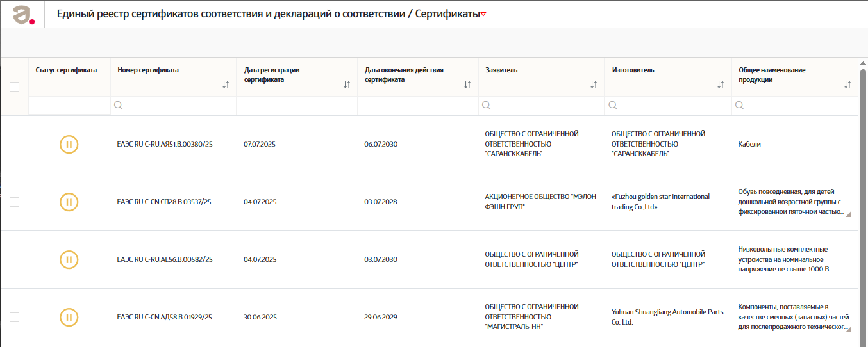Screen dimensions: 868x347
Task: Sort by Дата регистрации сертификата arrows
Action: coord(347,85)
